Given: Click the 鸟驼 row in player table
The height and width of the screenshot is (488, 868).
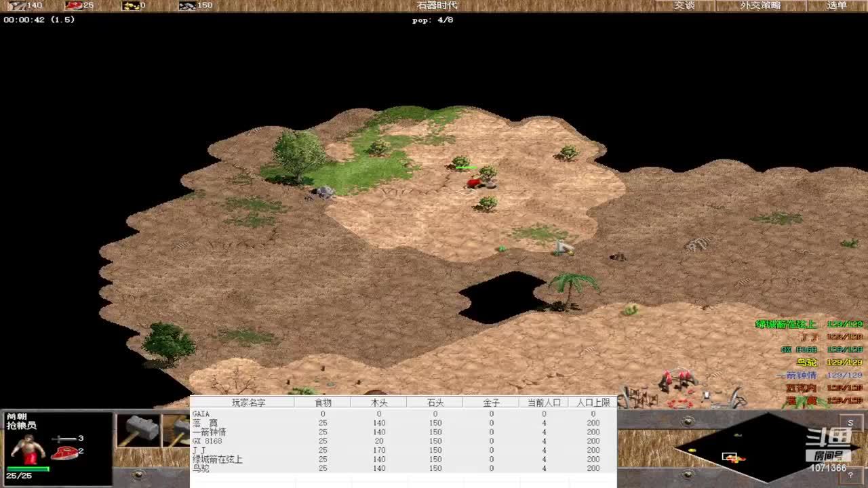Looking at the screenshot, I should pyautogui.click(x=403, y=468).
